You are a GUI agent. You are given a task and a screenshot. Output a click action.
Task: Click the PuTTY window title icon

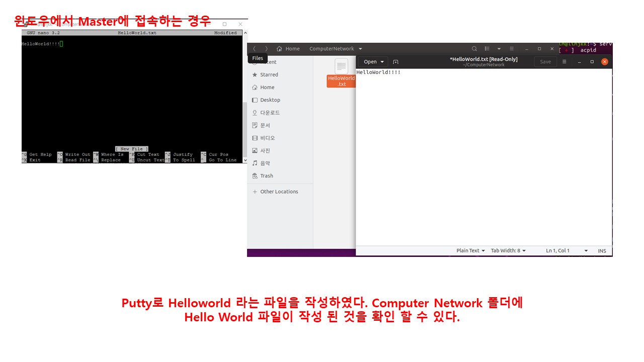coord(26,24)
